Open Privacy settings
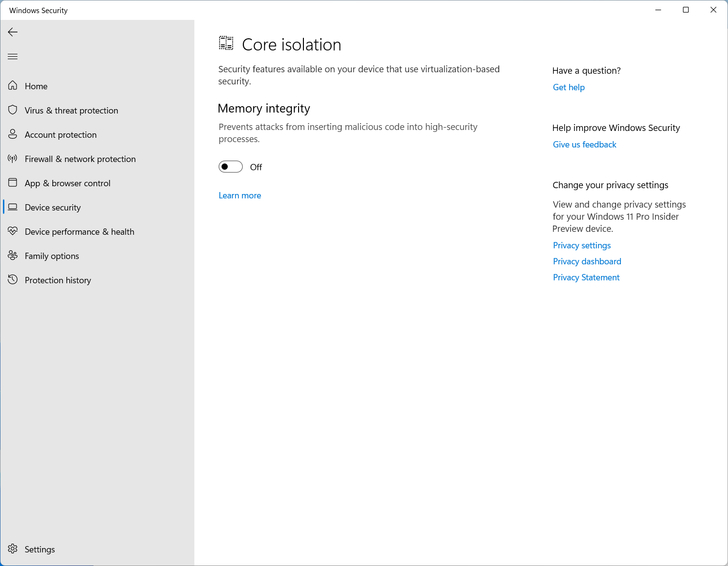The height and width of the screenshot is (566, 728). (x=581, y=245)
